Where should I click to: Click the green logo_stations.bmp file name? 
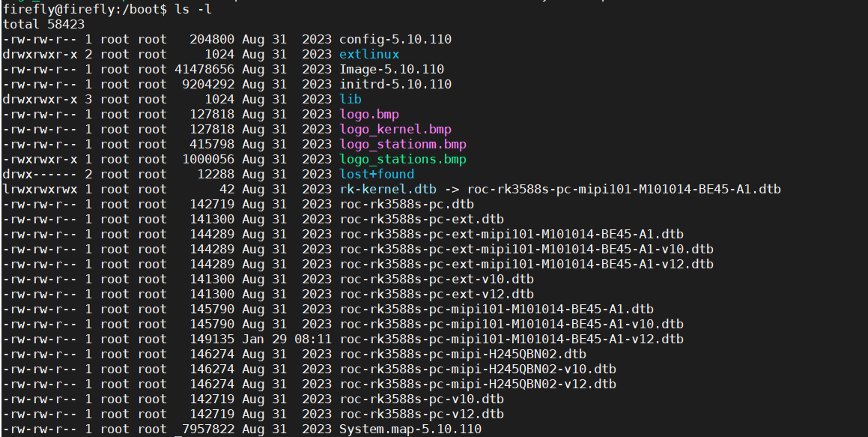402,160
